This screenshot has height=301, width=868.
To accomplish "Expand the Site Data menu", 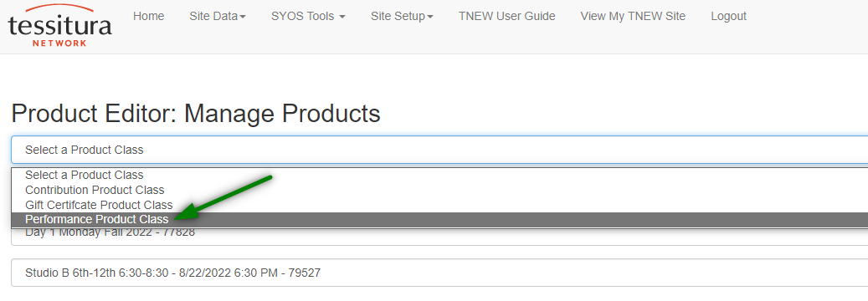I will tap(218, 17).
